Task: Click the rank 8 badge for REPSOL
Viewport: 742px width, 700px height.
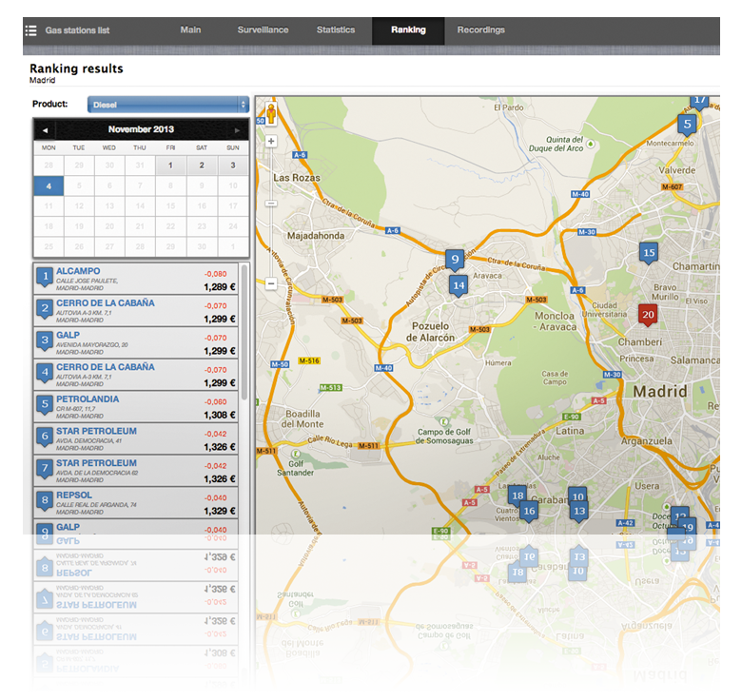Action: point(45,501)
